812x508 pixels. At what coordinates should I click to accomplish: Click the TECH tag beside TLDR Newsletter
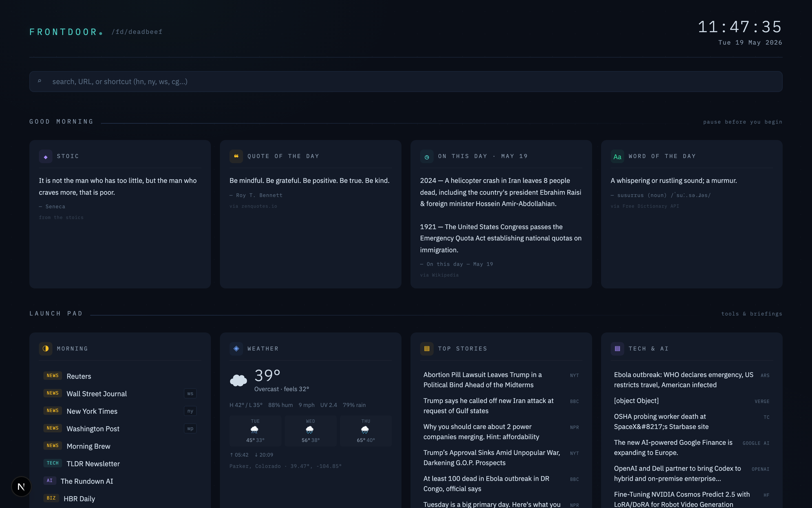(53, 463)
